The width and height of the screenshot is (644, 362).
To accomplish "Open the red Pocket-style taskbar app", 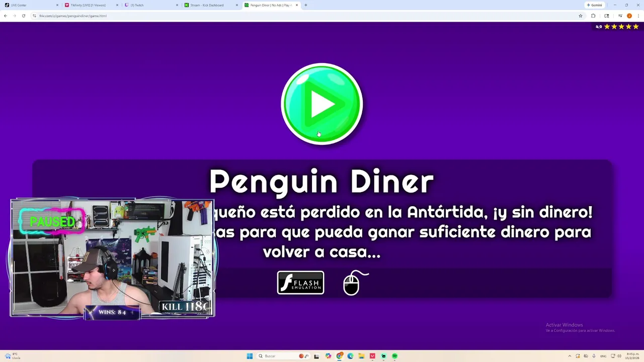I will pos(372,356).
